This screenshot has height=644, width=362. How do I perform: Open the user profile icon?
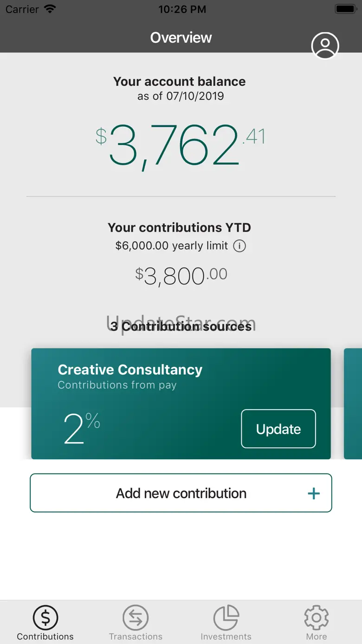click(325, 46)
